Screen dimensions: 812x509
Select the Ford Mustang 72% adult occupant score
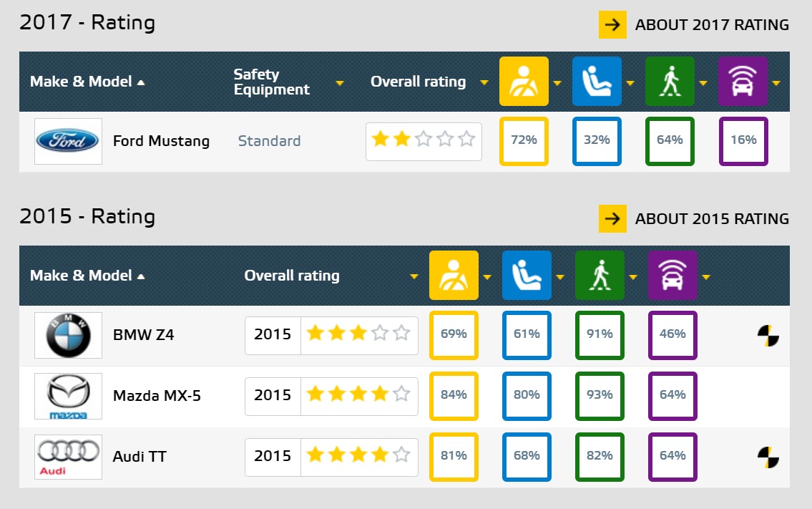524,141
